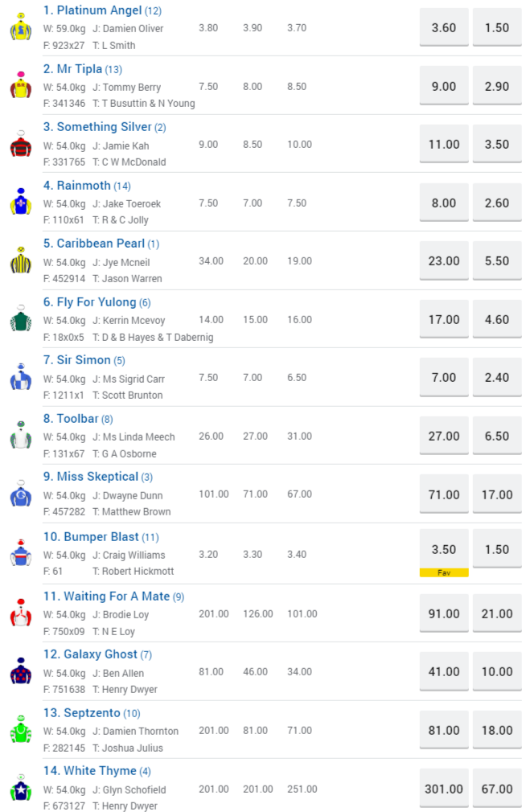530x812 pixels.
Task: Click Galaxy Ghost's navy silks icon
Action: [20, 671]
